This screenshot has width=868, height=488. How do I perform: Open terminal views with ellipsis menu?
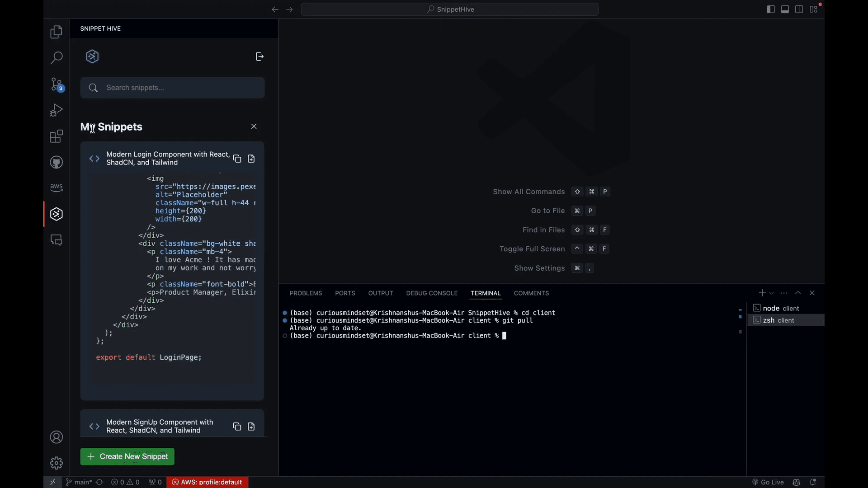[784, 293]
